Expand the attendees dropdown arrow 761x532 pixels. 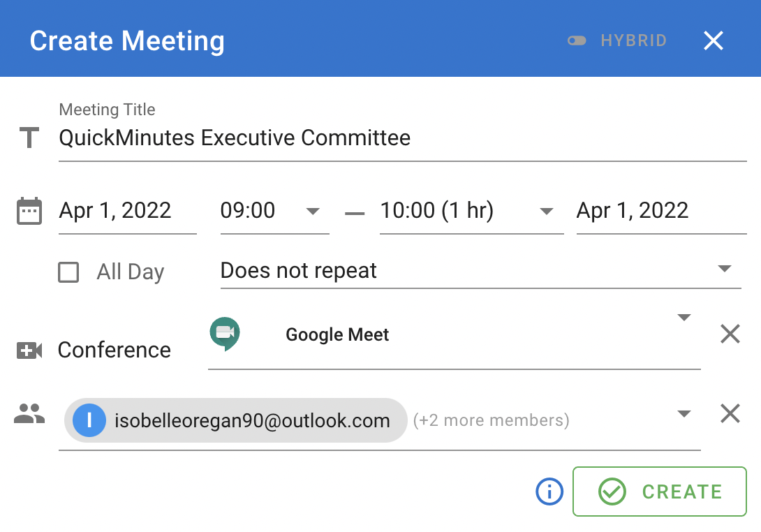point(684,414)
